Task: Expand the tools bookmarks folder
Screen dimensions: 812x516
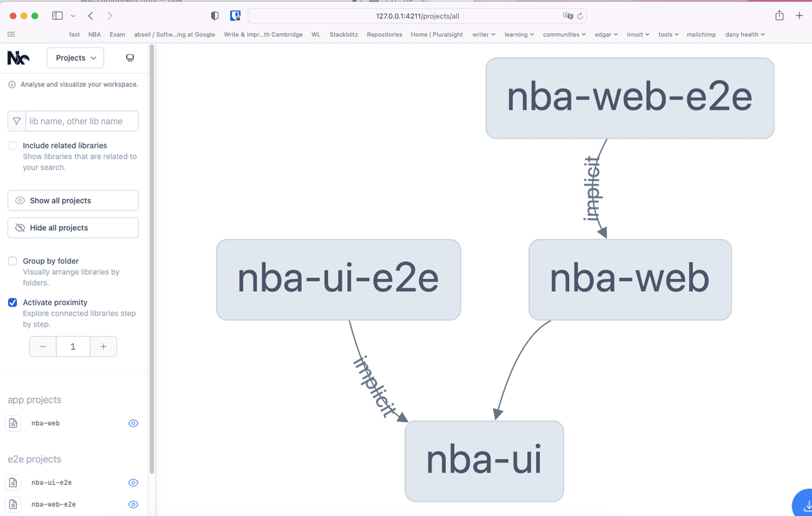Action: click(x=668, y=35)
